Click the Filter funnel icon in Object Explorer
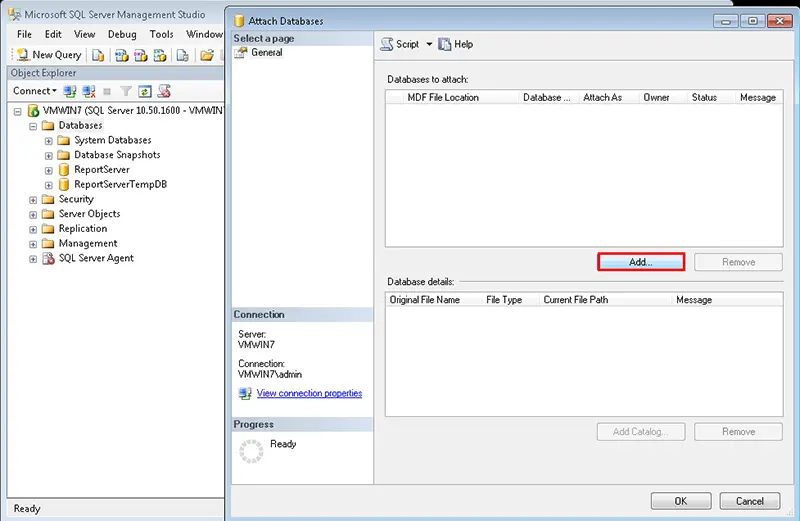The height and width of the screenshot is (521, 800). point(126,91)
